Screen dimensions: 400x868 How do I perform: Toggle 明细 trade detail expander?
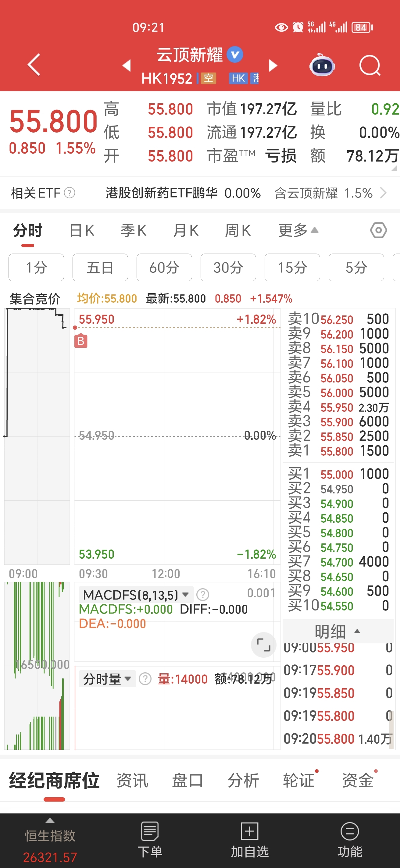click(338, 631)
